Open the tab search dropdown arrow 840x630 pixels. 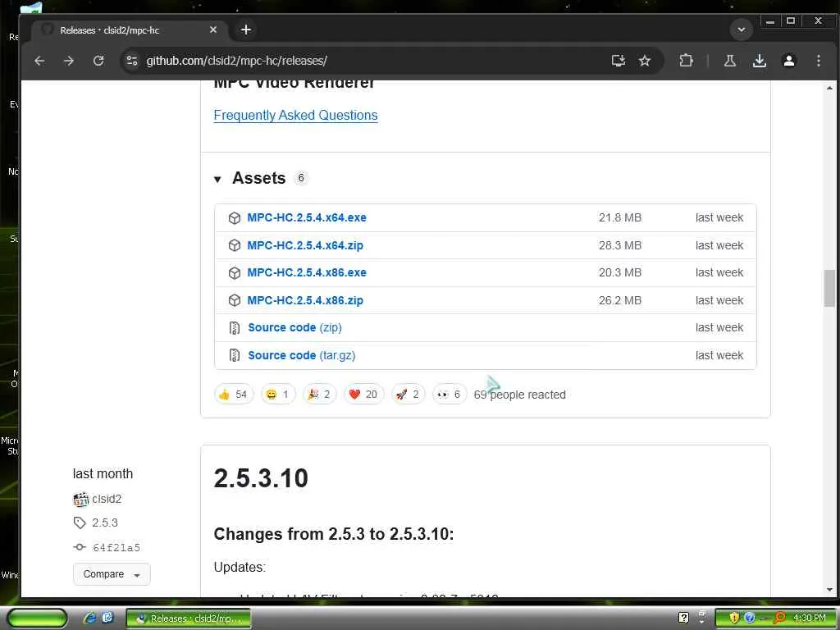point(742,30)
